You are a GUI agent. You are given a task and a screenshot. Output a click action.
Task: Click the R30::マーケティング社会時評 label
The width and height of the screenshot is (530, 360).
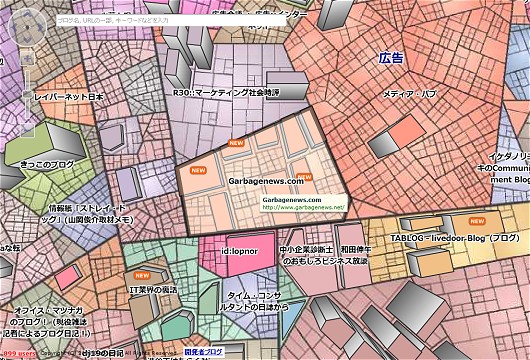coord(226,93)
